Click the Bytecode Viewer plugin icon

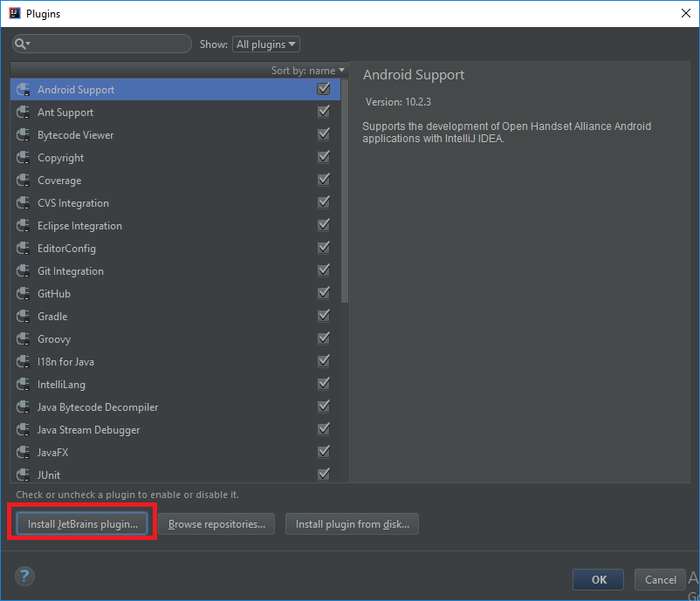click(24, 134)
